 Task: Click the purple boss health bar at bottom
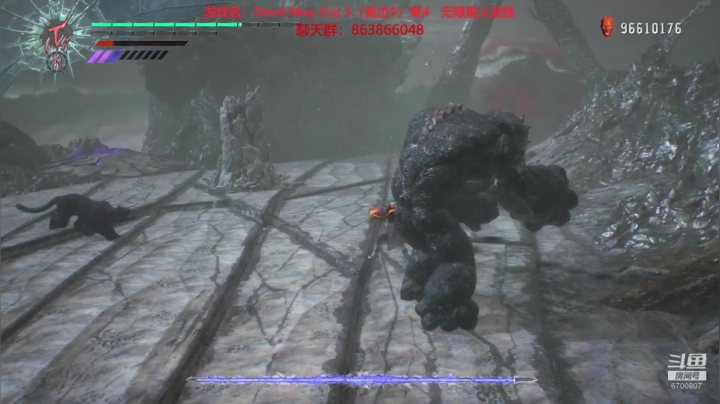362,380
